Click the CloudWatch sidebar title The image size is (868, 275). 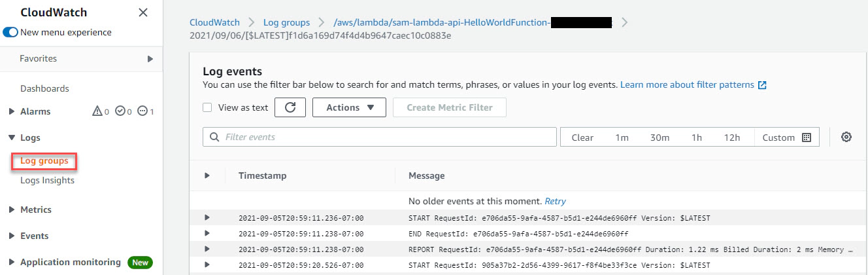pyautogui.click(x=54, y=12)
